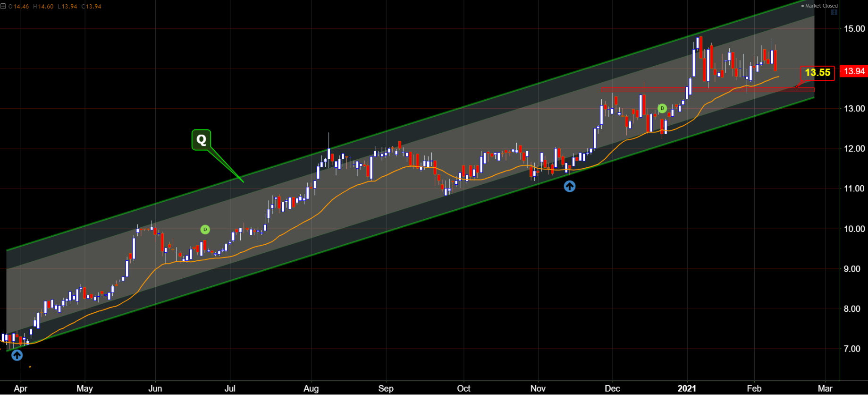Click the 10.00 price axis label

(x=854, y=229)
